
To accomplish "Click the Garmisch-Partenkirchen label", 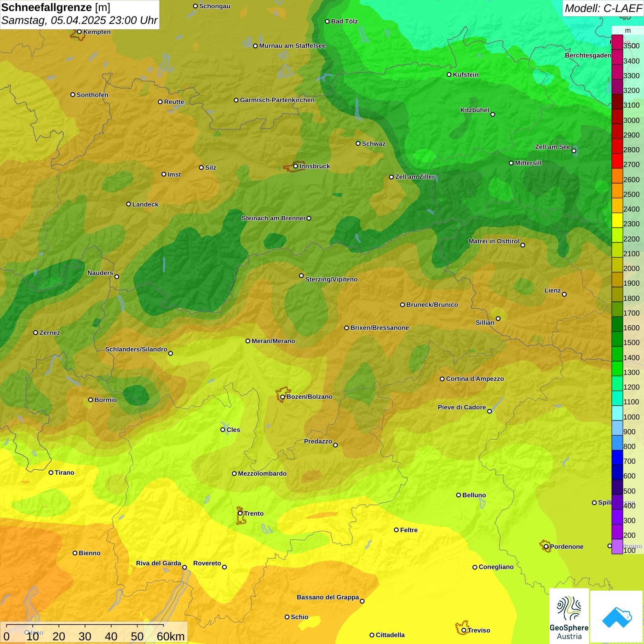I will 277,100.
